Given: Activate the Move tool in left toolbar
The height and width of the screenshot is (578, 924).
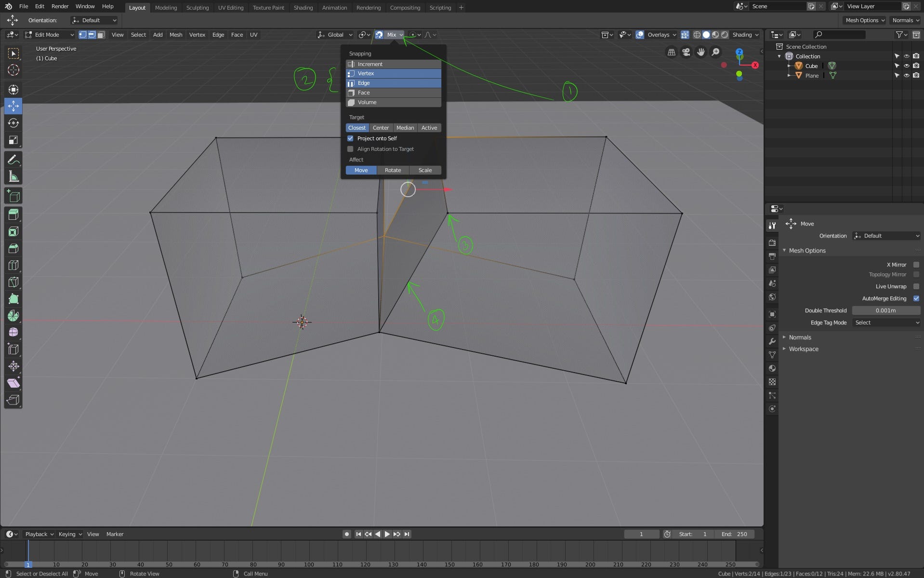Looking at the screenshot, I should pyautogui.click(x=13, y=106).
